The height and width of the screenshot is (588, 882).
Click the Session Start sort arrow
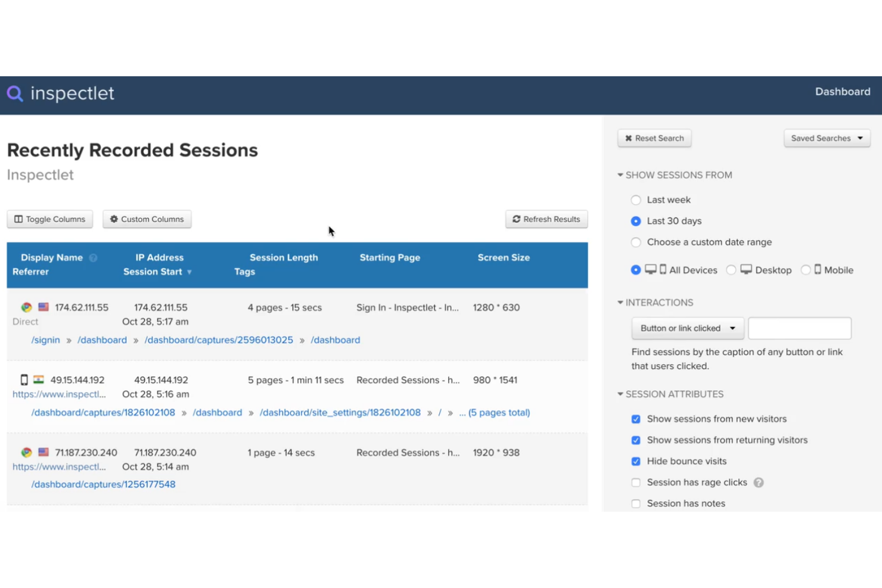tap(190, 272)
